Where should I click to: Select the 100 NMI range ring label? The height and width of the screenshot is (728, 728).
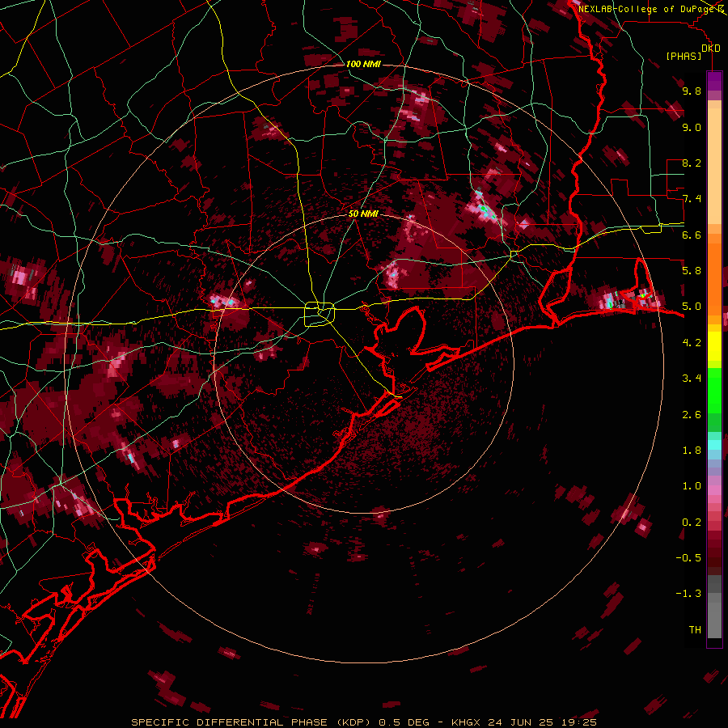coord(363,64)
